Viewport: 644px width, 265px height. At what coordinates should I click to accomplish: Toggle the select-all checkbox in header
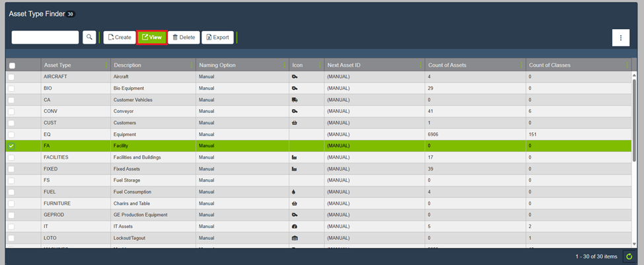point(12,65)
